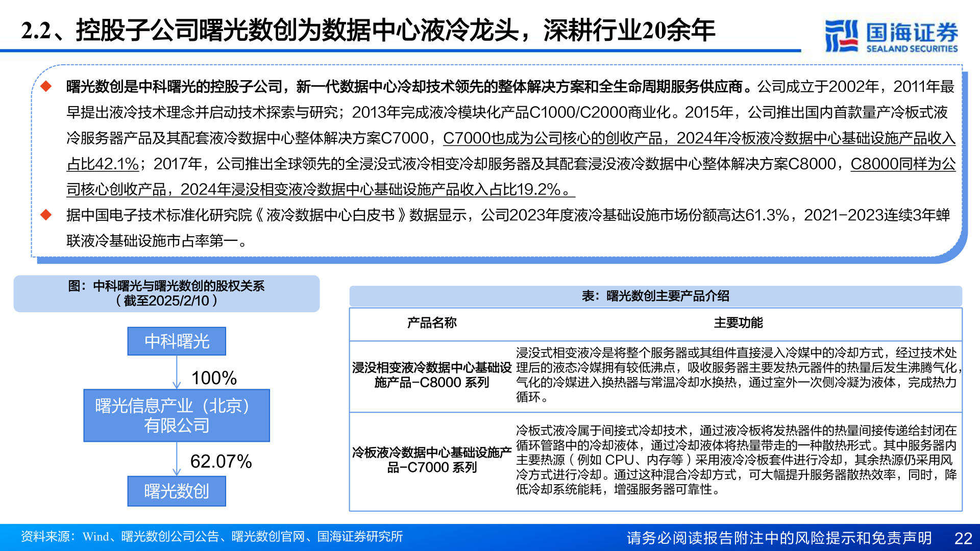Select the 100% ownership label
The height and width of the screenshot is (551, 980).
coord(214,378)
